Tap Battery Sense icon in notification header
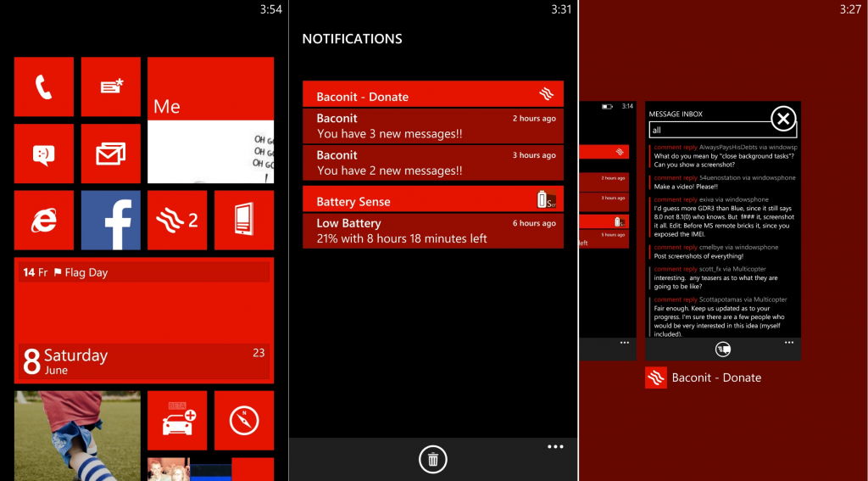The width and height of the screenshot is (868, 481). coord(547,199)
